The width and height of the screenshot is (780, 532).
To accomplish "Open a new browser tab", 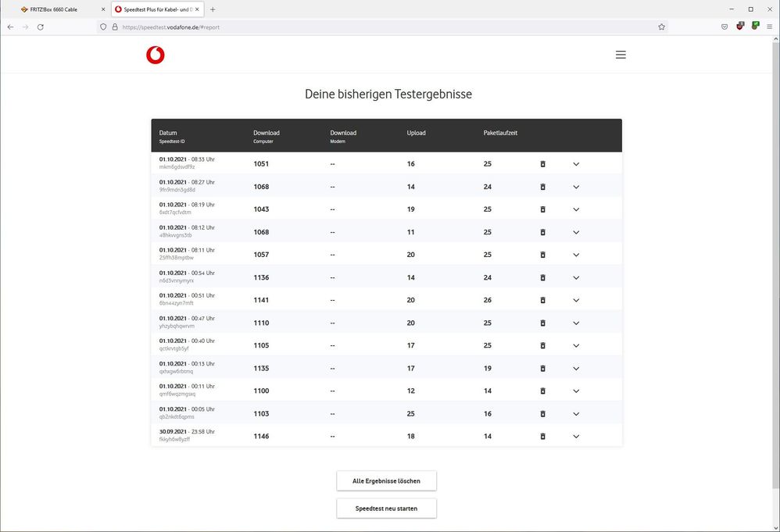I will click(213, 9).
